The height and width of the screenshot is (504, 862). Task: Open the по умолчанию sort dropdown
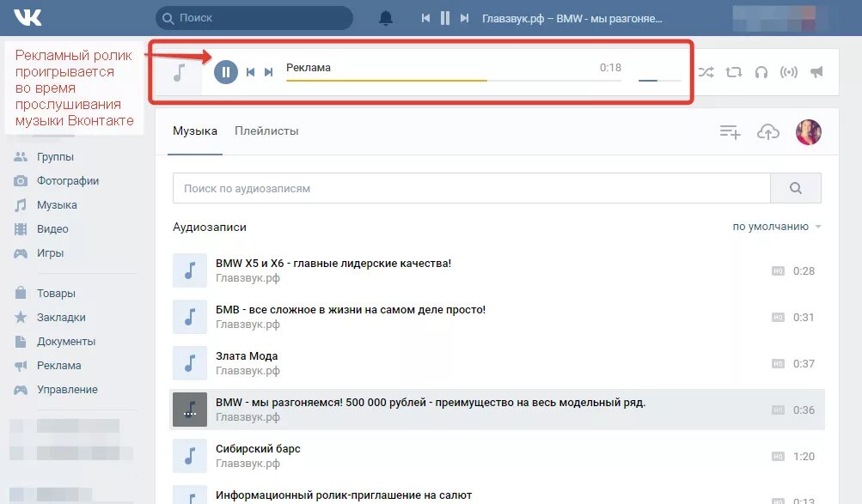click(776, 227)
